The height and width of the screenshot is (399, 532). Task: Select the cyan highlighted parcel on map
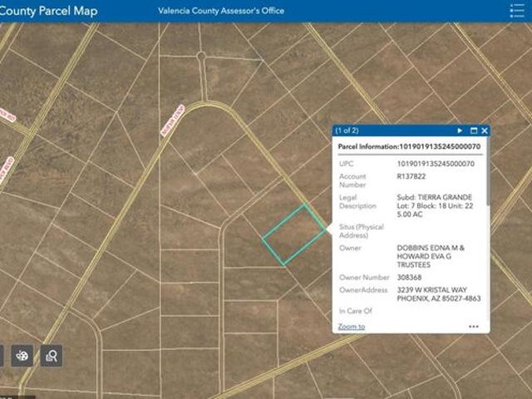click(293, 234)
